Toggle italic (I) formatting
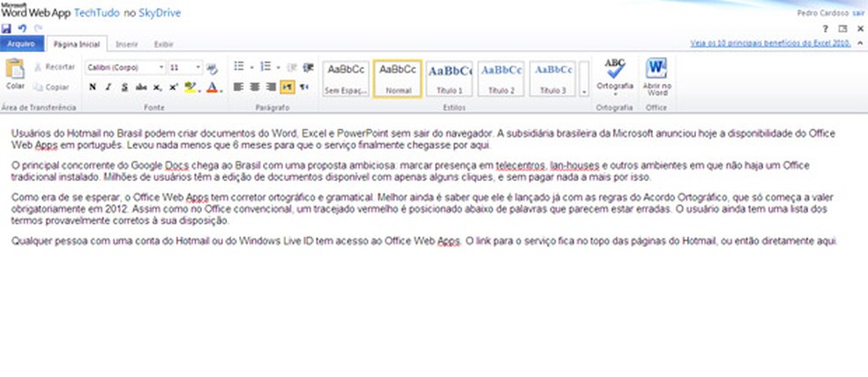This screenshot has width=868, height=377. (108, 87)
